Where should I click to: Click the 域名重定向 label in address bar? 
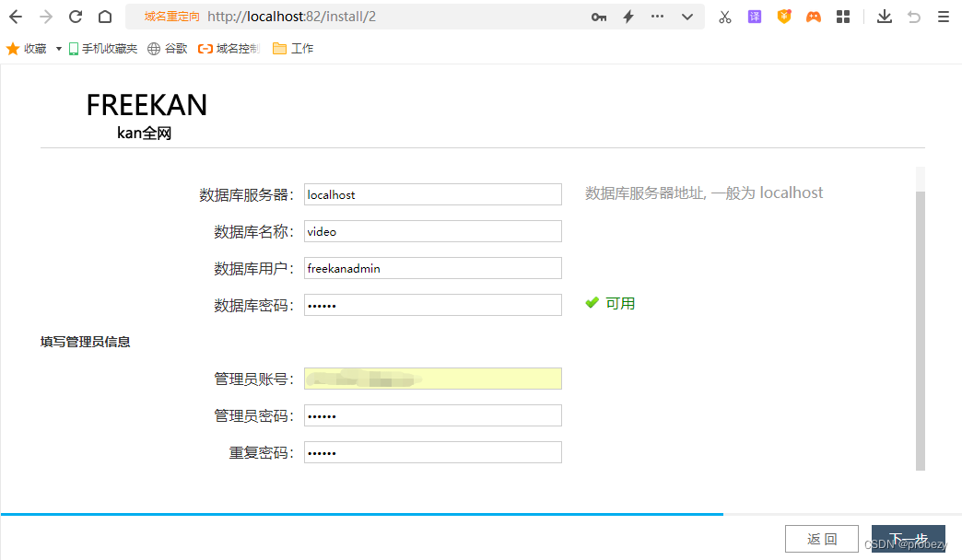171,17
